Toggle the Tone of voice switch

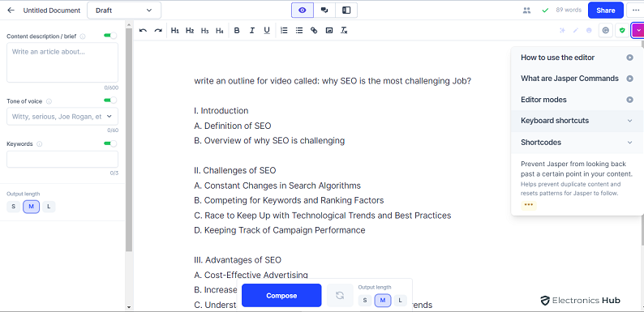[x=110, y=100]
